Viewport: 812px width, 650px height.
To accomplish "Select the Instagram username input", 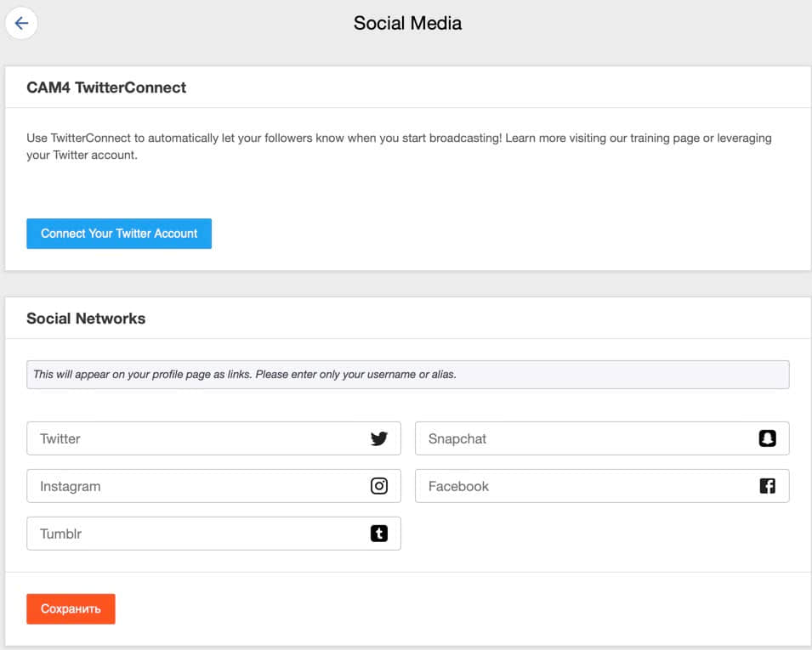I will pos(196,486).
